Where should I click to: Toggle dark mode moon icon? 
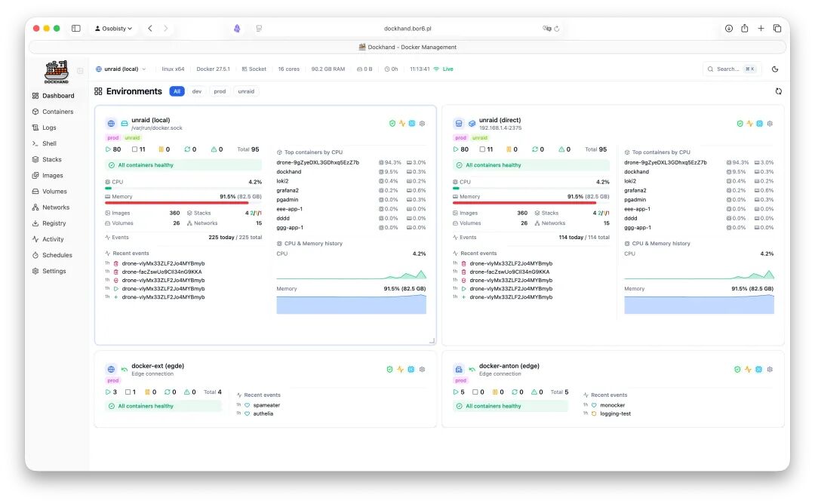coord(775,69)
